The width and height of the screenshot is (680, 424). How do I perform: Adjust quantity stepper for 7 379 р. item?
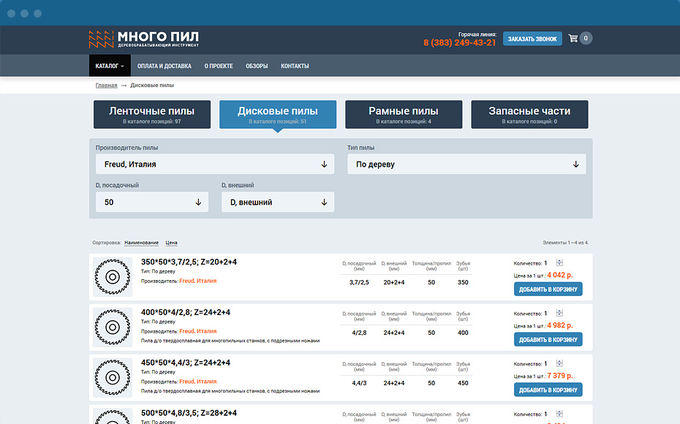tap(560, 363)
